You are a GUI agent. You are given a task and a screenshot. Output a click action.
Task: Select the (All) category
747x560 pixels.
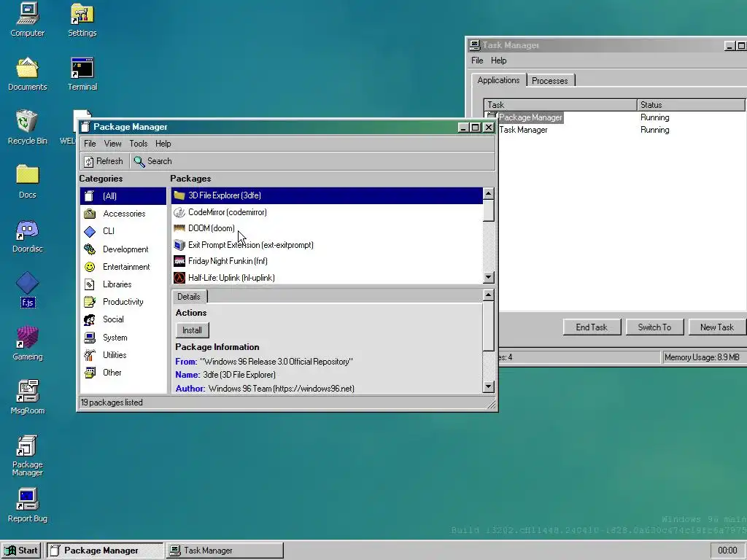point(123,196)
